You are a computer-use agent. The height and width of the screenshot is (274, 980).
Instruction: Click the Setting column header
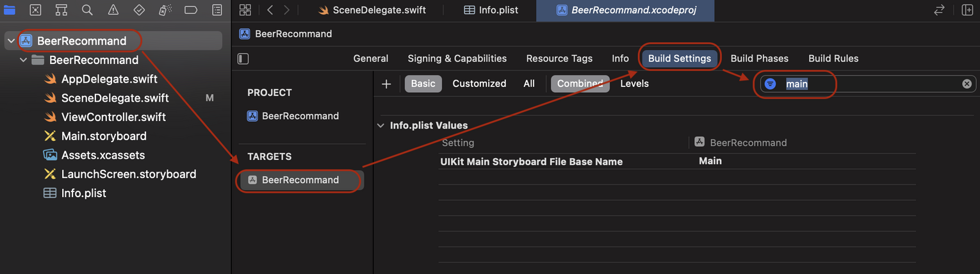[458, 143]
